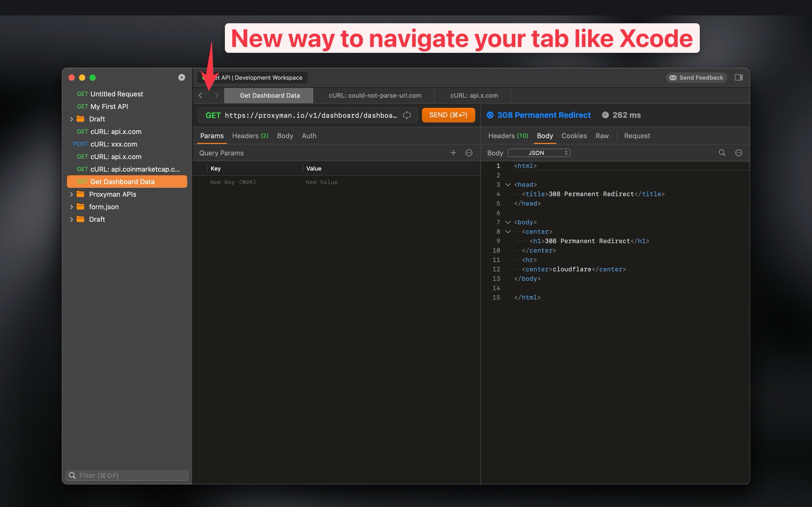
Task: Click the add new request plus icon
Action: coord(181,77)
